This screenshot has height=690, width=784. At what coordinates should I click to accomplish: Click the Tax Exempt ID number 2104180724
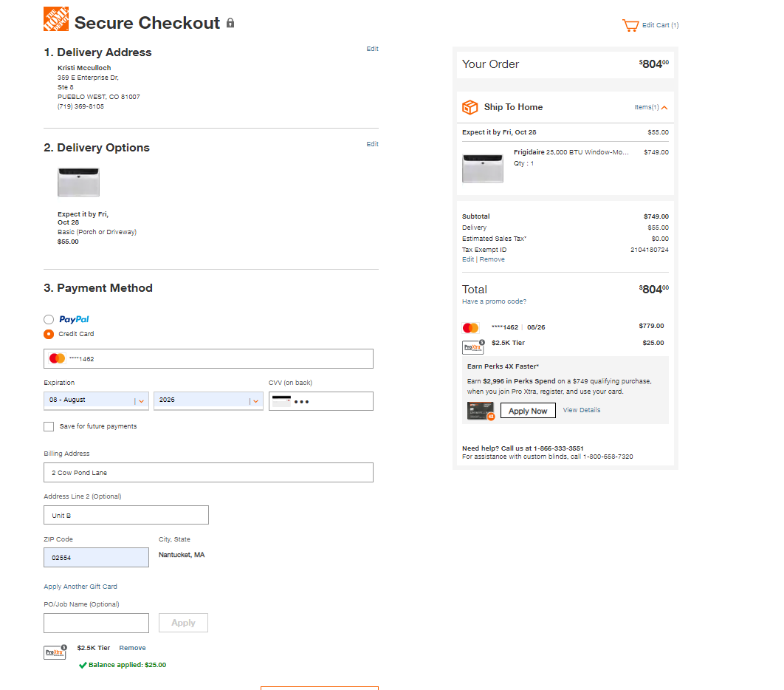coord(649,250)
